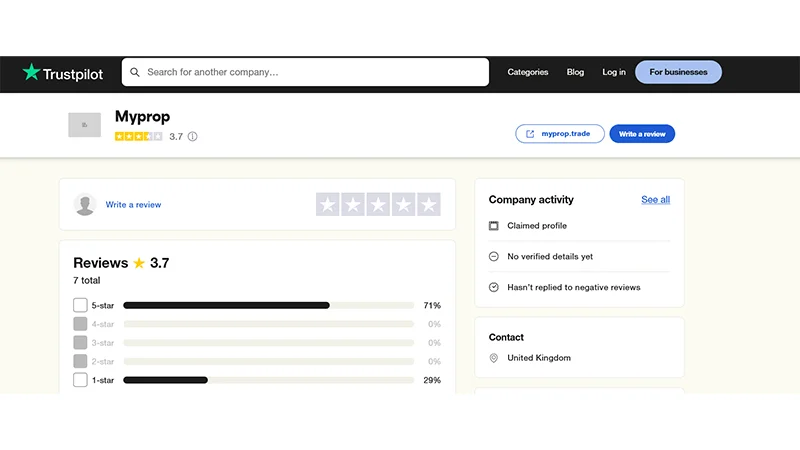Check the 4-star filter checkbox
Viewport: 800px width, 450px height.
click(80, 324)
